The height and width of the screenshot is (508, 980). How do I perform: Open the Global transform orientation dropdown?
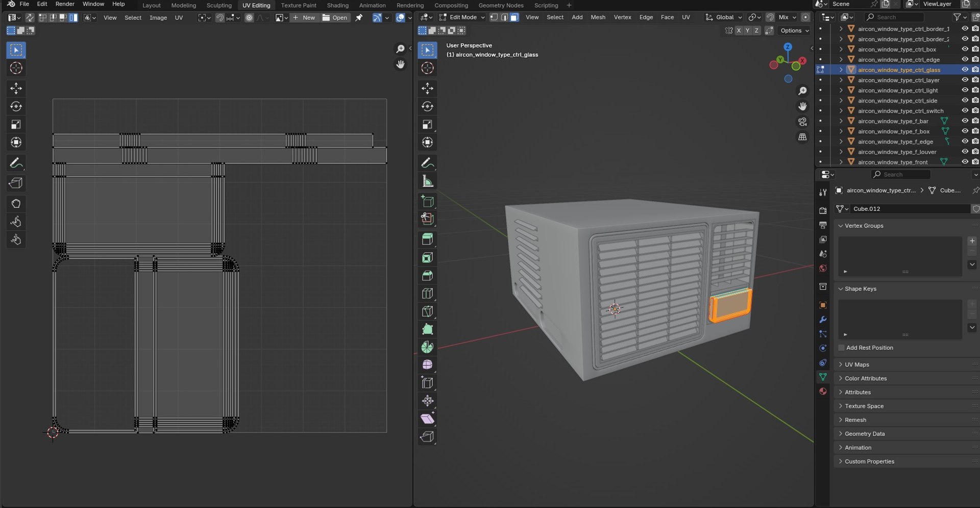point(723,17)
